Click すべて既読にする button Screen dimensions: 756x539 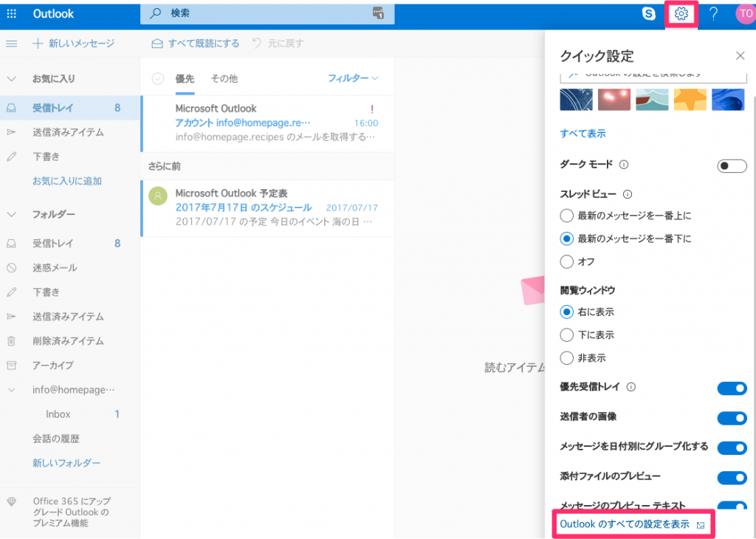coord(195,44)
